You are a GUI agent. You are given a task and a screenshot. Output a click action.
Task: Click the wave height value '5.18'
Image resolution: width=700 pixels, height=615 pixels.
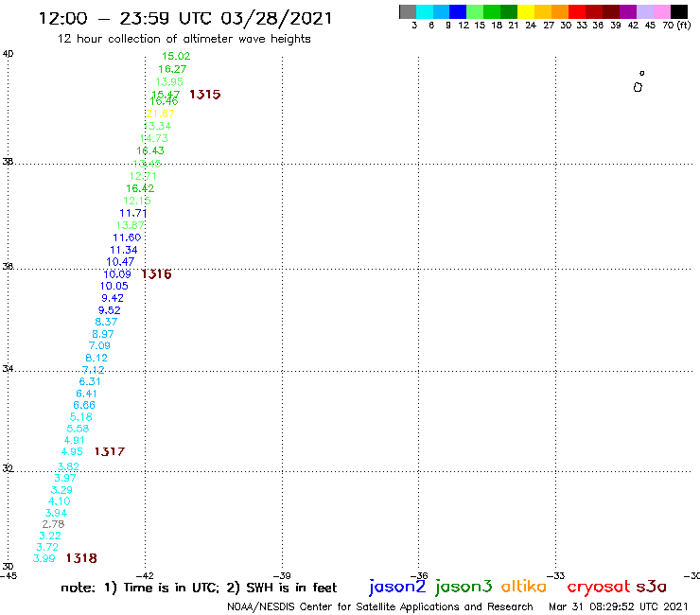(x=81, y=417)
